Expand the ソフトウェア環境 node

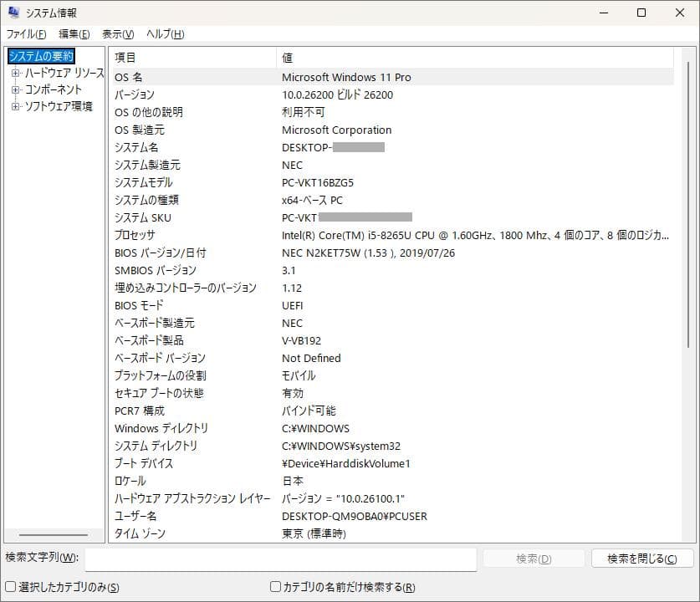point(15,106)
